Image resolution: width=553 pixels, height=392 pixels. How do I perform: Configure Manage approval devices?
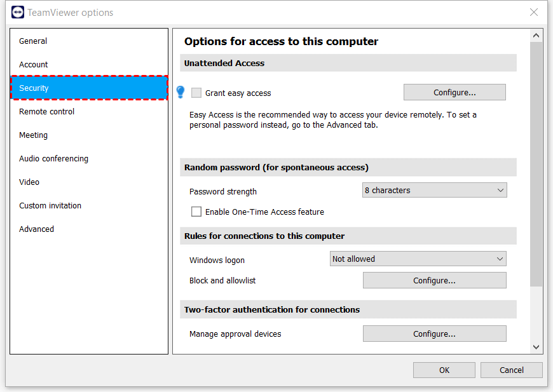point(434,334)
